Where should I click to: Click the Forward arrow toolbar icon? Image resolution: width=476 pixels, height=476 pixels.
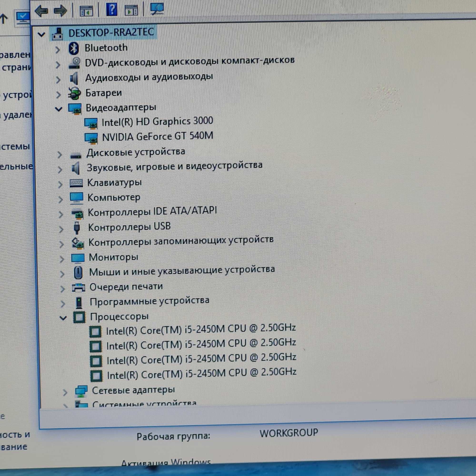[x=60, y=11]
